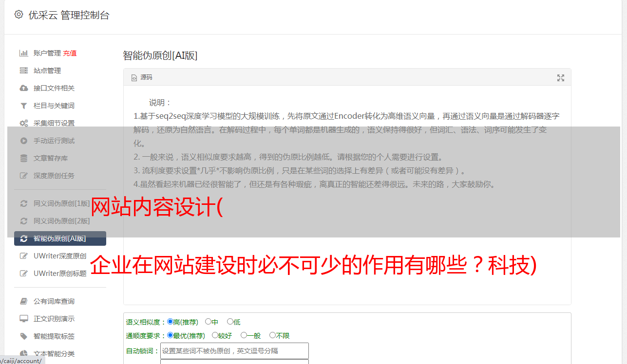Click the 正文识别演示 monitor icon
627x364 pixels.
(x=23, y=319)
